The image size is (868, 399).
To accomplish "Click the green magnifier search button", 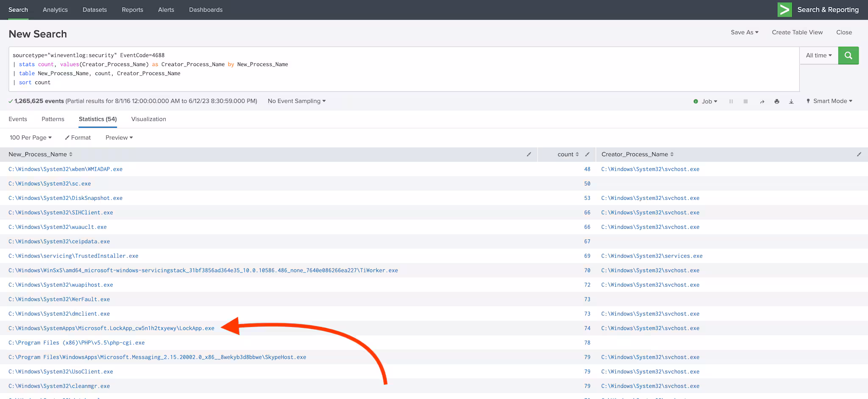I will click(848, 55).
